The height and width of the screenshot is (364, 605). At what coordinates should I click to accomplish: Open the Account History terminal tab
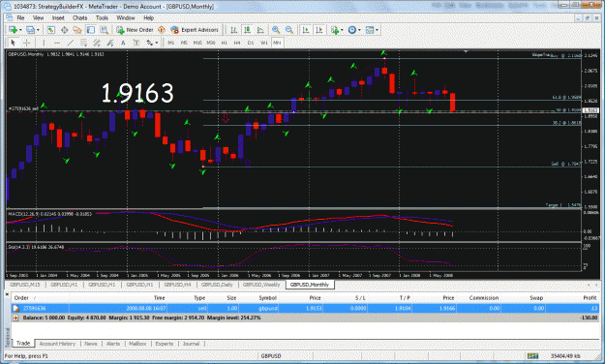(57, 344)
